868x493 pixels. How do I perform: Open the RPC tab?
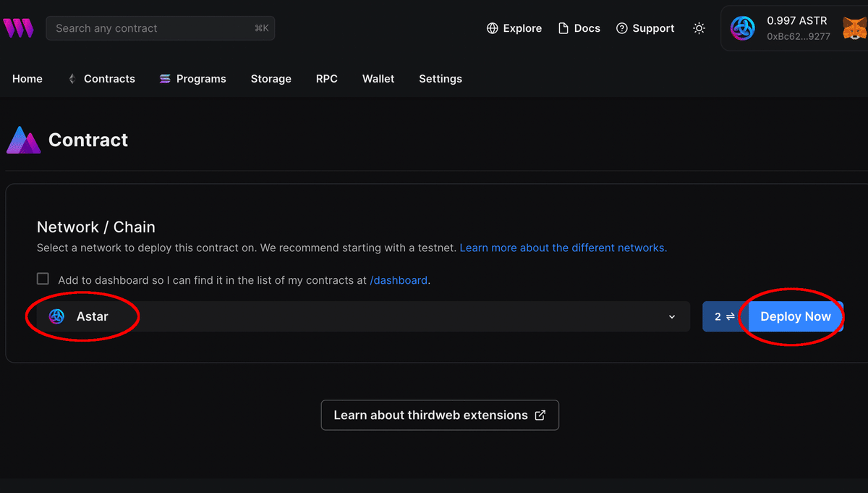pyautogui.click(x=327, y=79)
